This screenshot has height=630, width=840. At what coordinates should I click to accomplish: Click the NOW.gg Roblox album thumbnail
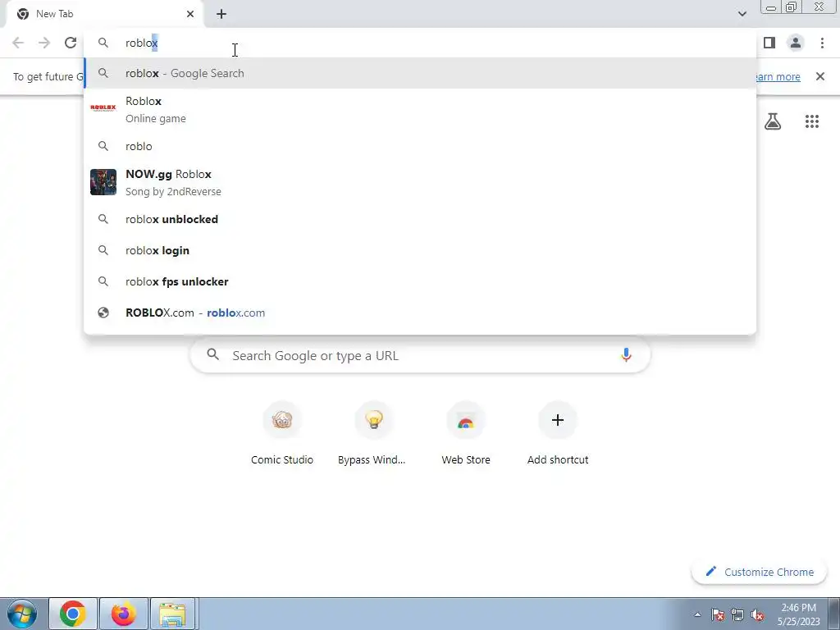pyautogui.click(x=103, y=182)
